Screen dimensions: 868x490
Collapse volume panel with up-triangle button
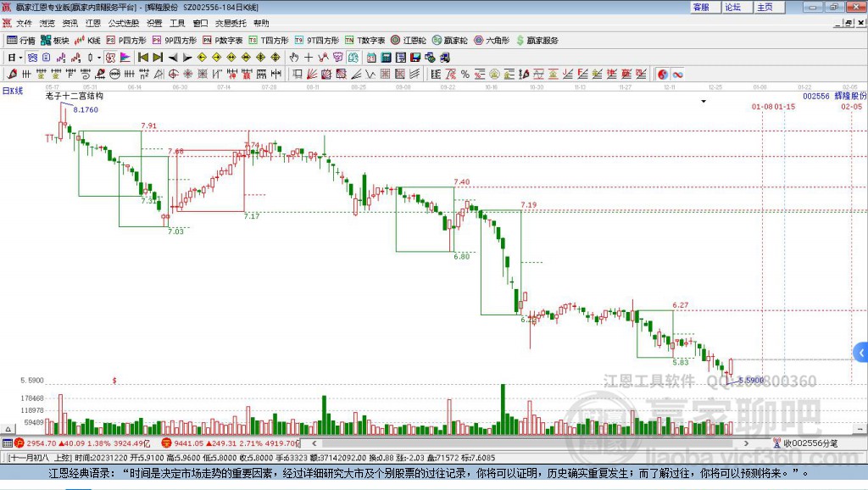tap(8, 429)
